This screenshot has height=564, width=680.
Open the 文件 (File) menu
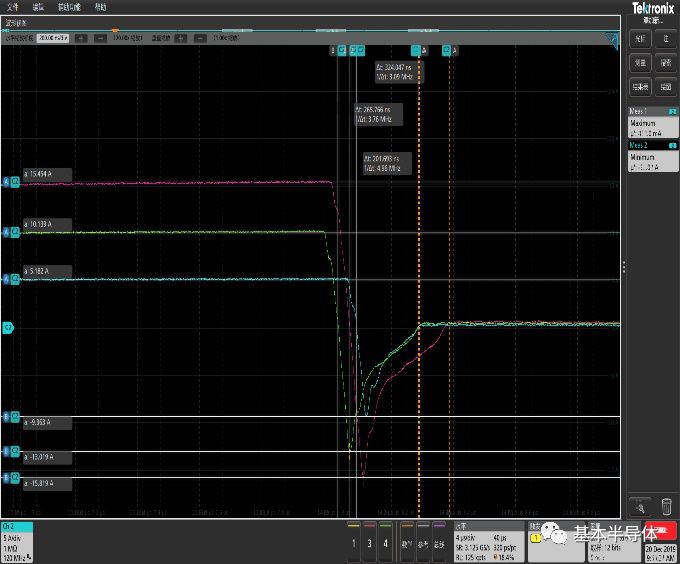(11, 6)
